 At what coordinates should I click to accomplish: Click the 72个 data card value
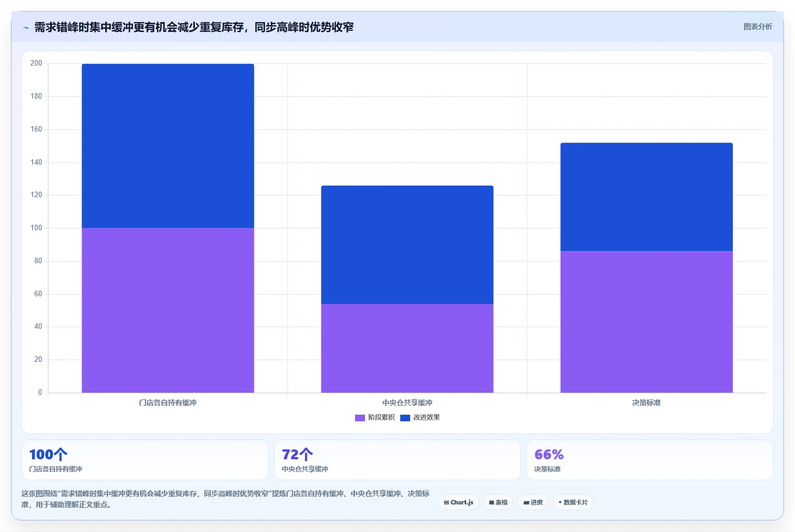click(x=297, y=454)
